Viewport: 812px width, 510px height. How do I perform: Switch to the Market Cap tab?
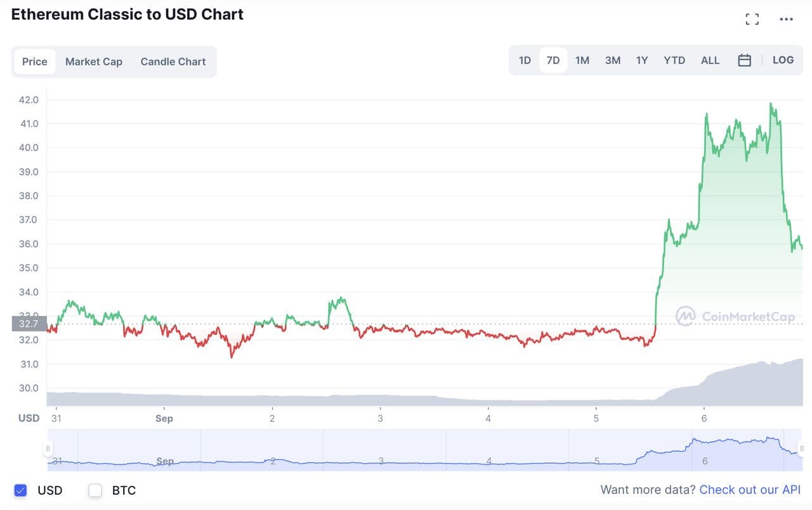coord(94,62)
